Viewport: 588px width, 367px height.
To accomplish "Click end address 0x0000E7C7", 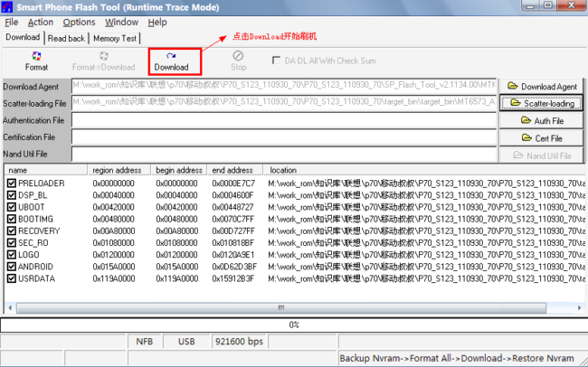I will coord(233,183).
